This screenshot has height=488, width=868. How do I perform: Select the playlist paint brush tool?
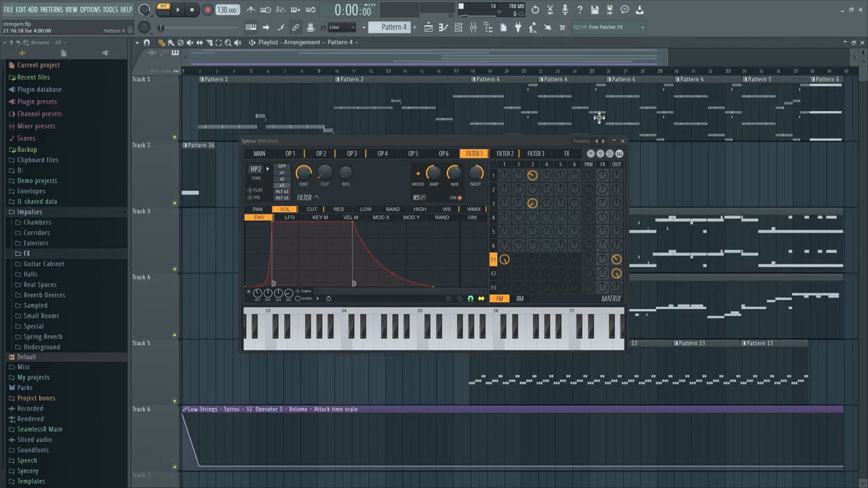tap(171, 42)
